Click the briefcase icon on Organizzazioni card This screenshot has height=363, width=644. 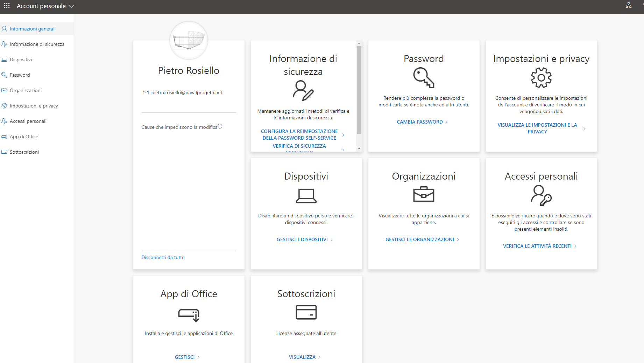click(x=424, y=194)
